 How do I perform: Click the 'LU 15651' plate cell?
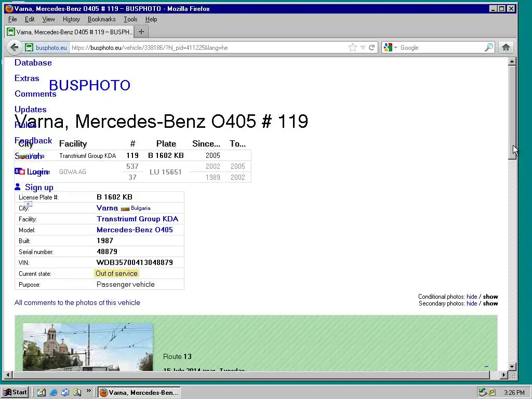166,172
